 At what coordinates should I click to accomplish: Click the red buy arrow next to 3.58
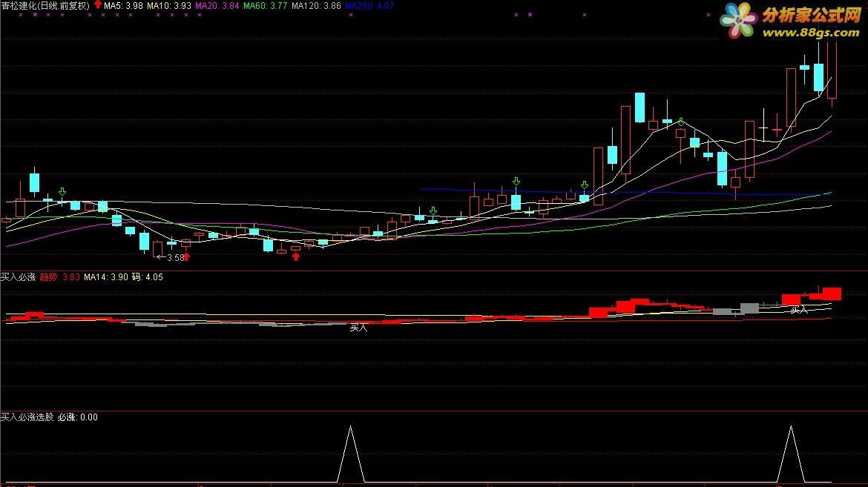tap(186, 256)
